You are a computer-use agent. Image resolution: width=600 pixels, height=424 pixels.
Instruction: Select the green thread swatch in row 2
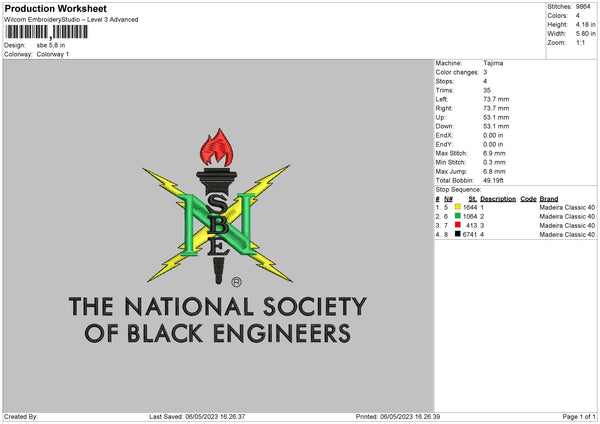pyautogui.click(x=458, y=216)
